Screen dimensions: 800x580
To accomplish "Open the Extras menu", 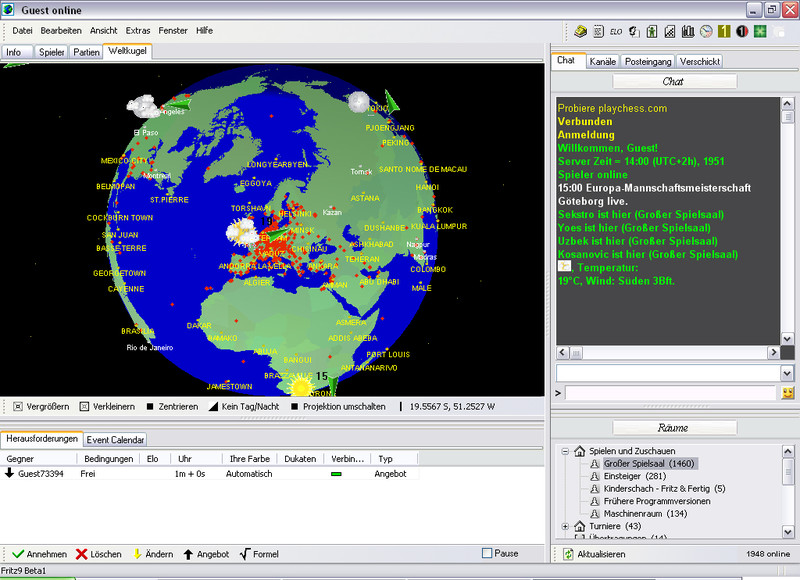I will pyautogui.click(x=138, y=31).
